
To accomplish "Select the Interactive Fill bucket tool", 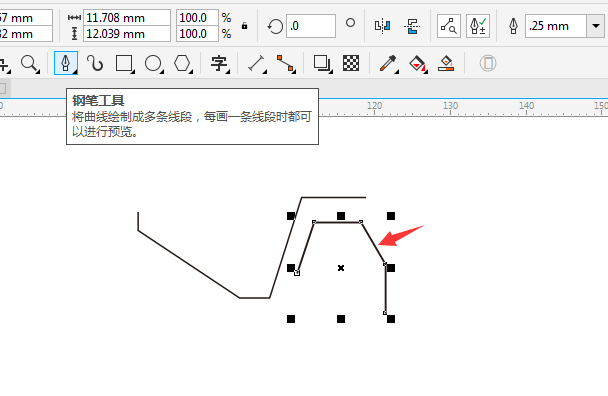I will [x=418, y=63].
